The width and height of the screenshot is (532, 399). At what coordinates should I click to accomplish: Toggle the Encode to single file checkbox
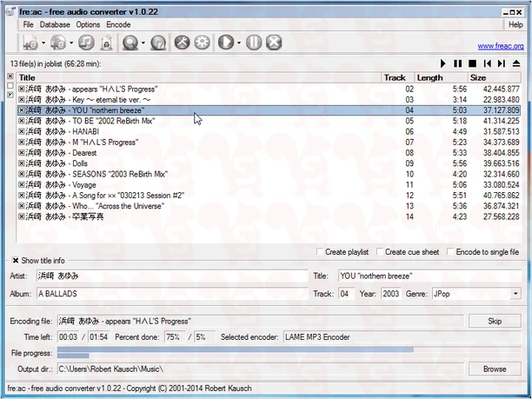click(x=449, y=252)
